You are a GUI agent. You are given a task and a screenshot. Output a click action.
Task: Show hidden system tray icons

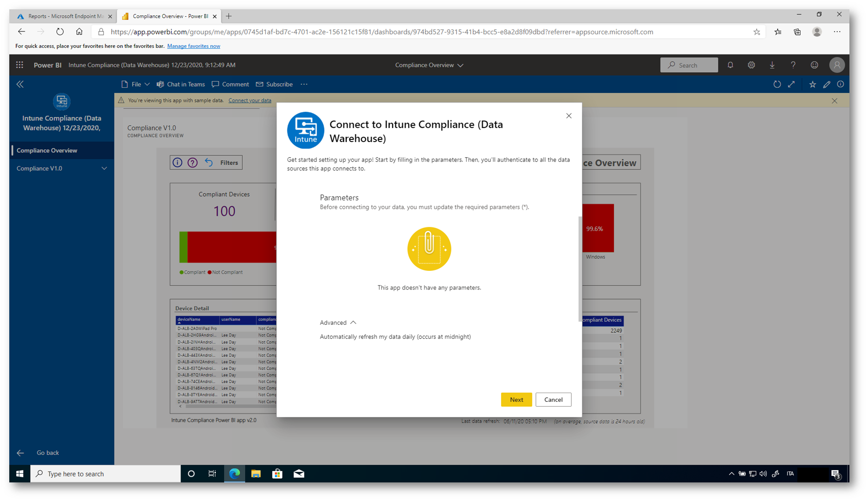[x=731, y=474]
